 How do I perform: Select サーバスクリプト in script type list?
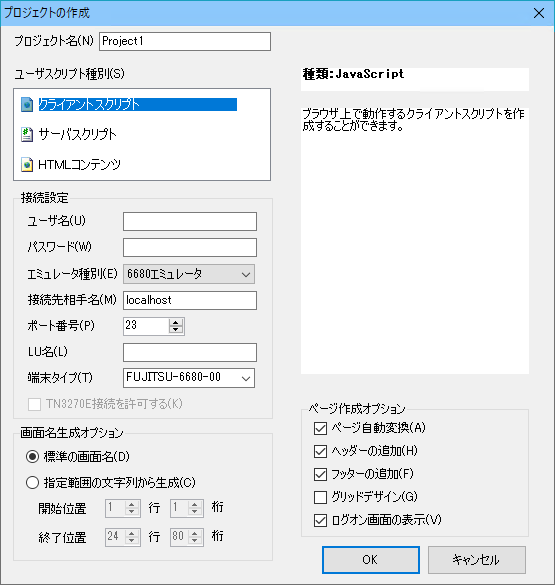[77, 134]
